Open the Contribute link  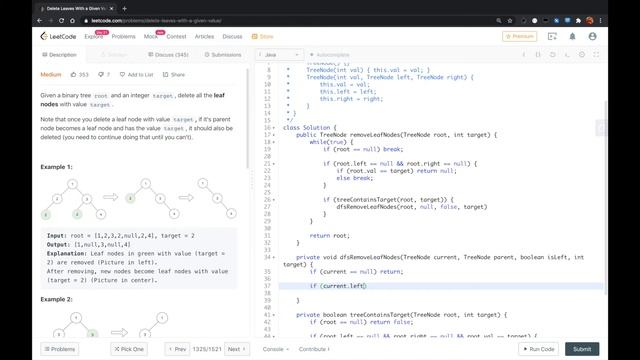(314, 349)
